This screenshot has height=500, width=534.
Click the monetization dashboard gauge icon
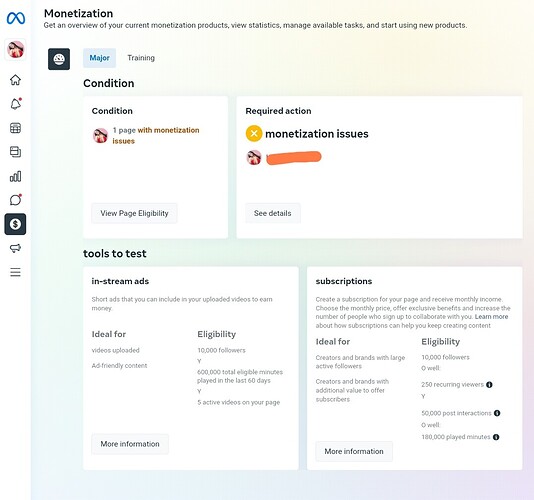coord(59,59)
